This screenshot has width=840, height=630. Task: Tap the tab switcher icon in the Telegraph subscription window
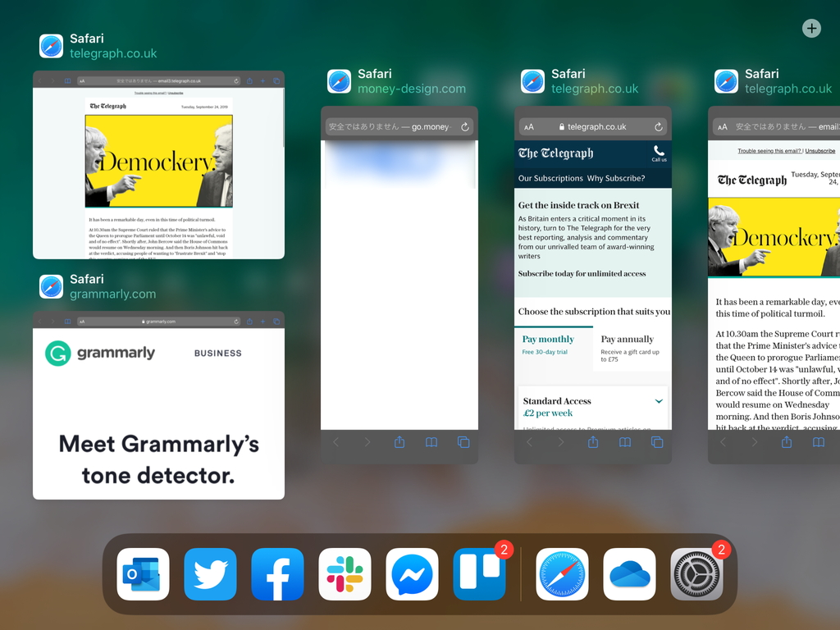pos(656,442)
